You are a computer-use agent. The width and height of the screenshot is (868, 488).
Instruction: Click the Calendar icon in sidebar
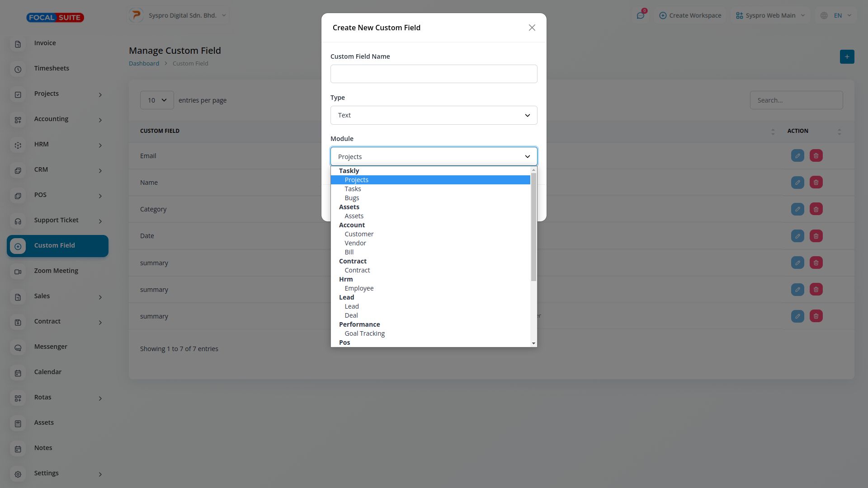pyautogui.click(x=18, y=373)
